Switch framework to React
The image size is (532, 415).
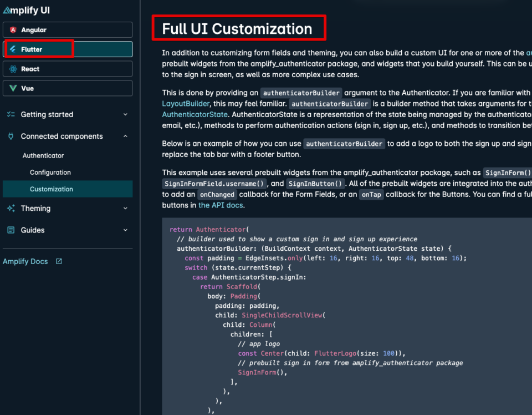coord(67,68)
